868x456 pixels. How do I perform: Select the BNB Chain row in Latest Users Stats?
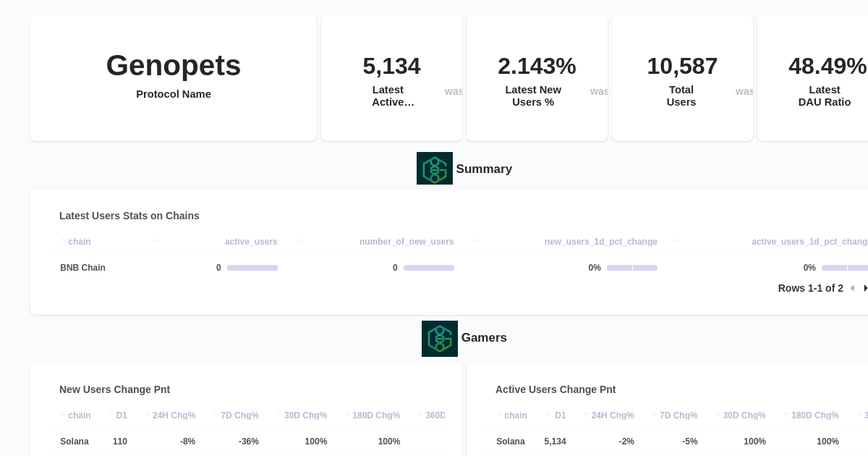coord(82,268)
